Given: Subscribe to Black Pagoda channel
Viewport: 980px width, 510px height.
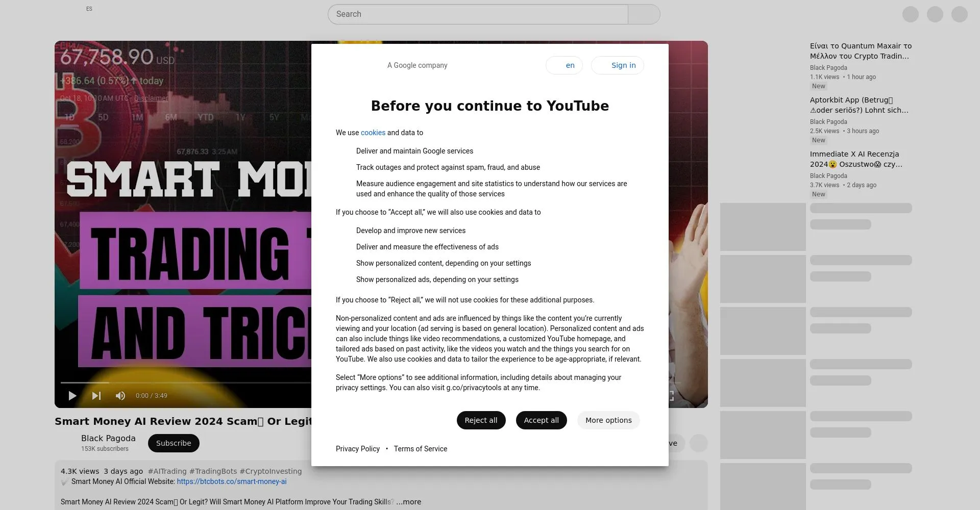Looking at the screenshot, I should [174, 443].
